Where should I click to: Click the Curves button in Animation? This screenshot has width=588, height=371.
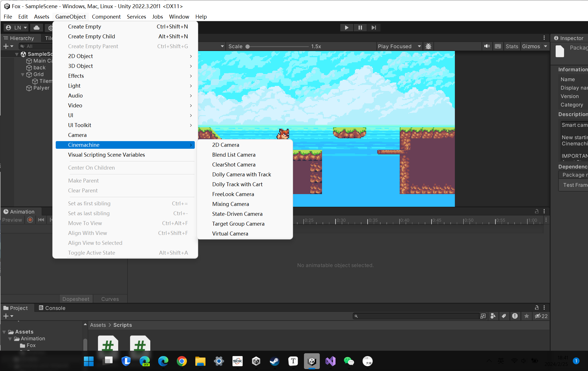click(110, 299)
